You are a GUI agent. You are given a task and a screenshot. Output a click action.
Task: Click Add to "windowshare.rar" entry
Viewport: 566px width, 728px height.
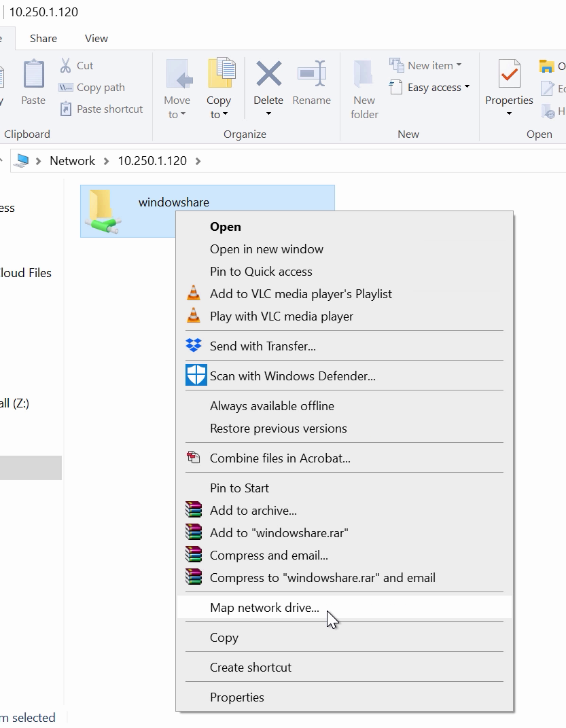point(344,532)
